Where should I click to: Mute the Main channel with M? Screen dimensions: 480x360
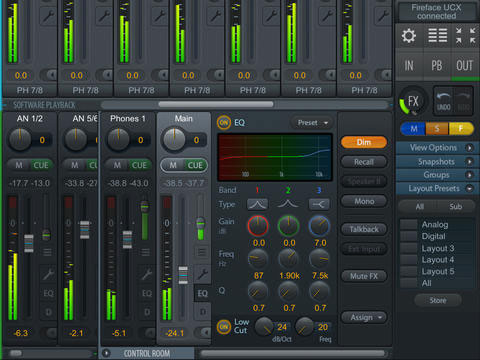[x=173, y=165]
